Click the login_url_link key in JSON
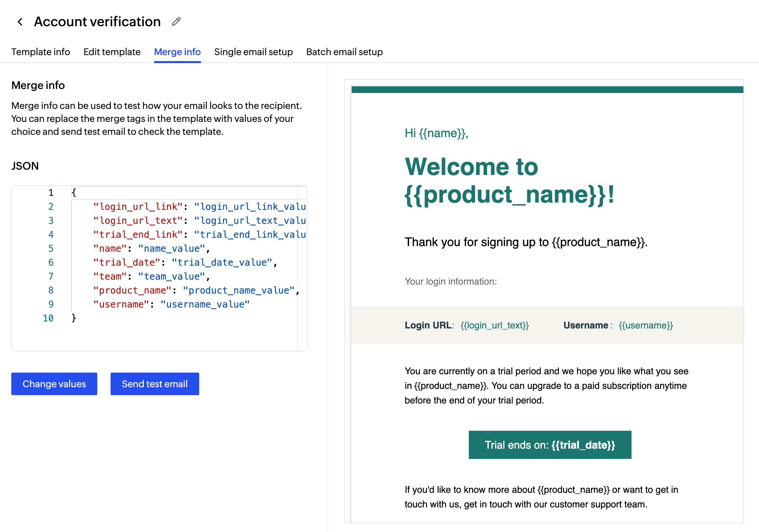 [138, 207]
